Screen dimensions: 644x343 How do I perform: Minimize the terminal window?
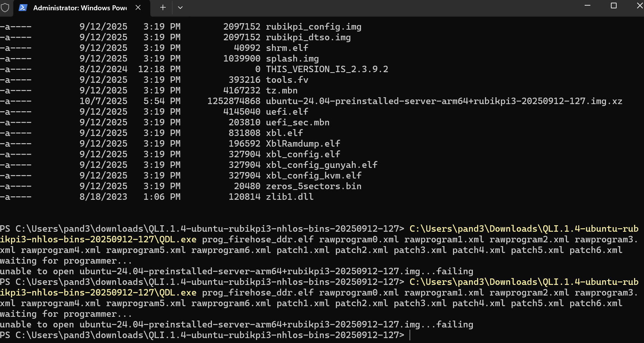587,6
